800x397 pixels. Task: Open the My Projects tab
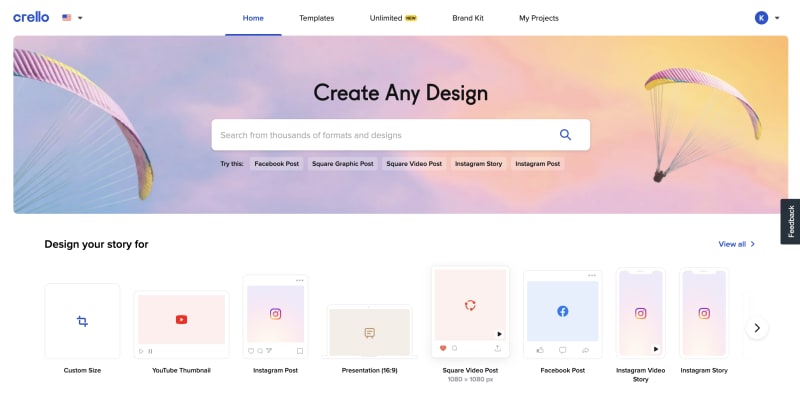(x=539, y=18)
